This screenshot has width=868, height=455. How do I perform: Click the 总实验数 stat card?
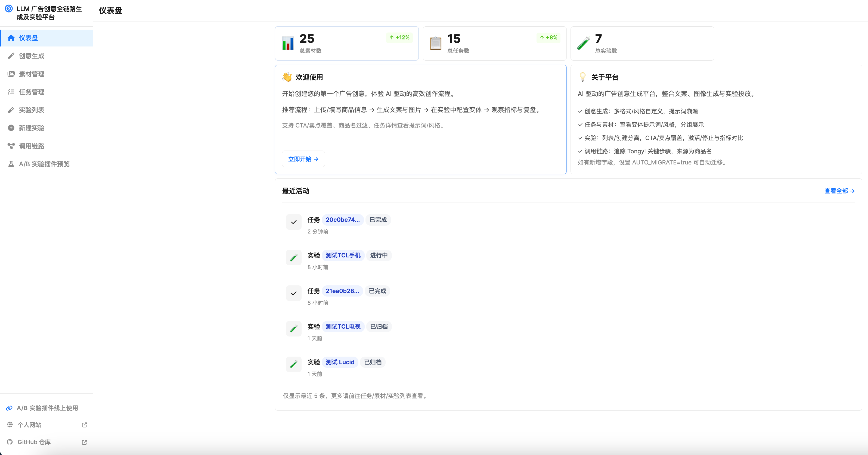642,43
